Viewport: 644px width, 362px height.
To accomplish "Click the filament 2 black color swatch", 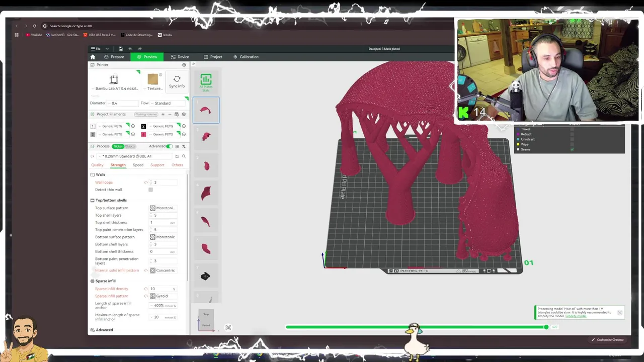I will coord(143,126).
